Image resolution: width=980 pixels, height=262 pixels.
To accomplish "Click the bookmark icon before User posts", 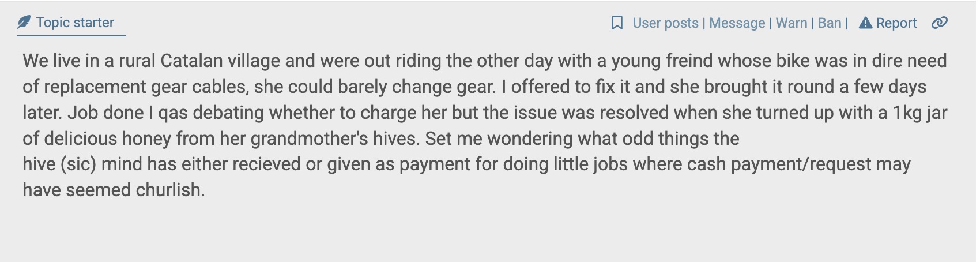I will click(617, 23).
